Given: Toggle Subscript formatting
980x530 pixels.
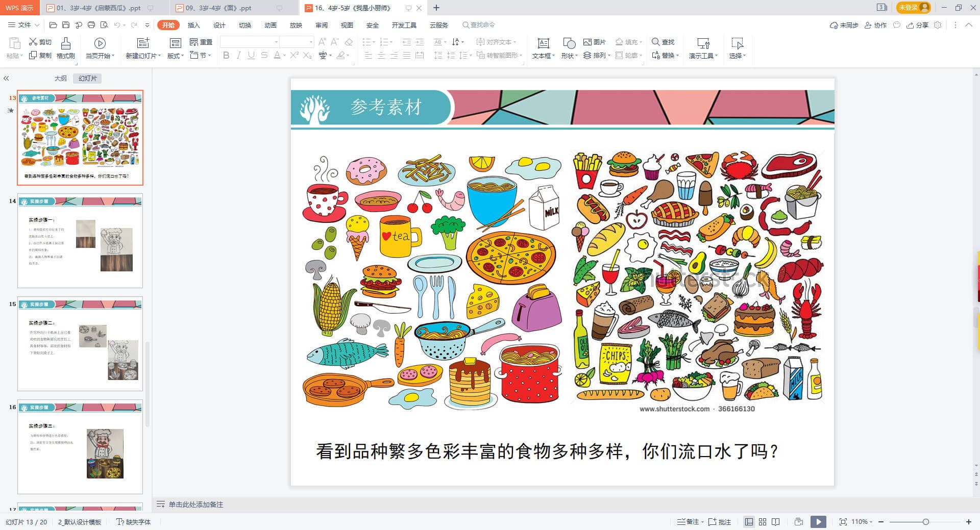Looking at the screenshot, I should coord(307,55).
